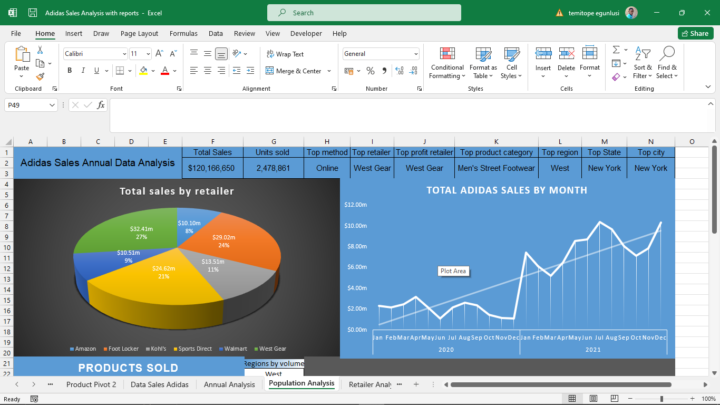Click the yellow Fill Color button
Image resolution: width=720 pixels, height=405 pixels.
[143, 71]
